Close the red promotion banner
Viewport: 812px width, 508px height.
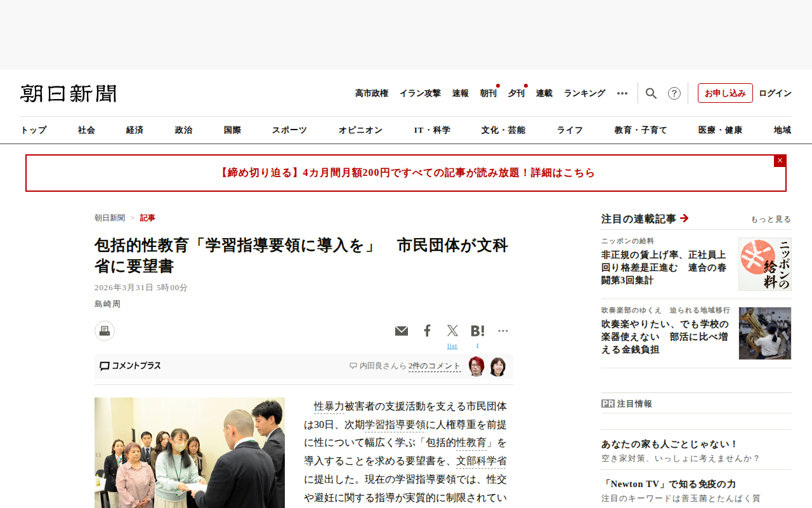[780, 161]
